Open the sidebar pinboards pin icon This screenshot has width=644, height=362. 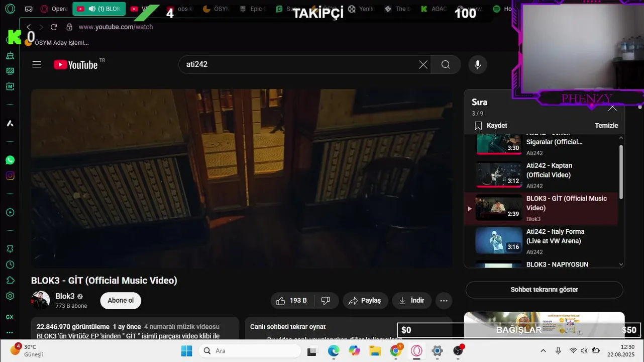[10, 249]
